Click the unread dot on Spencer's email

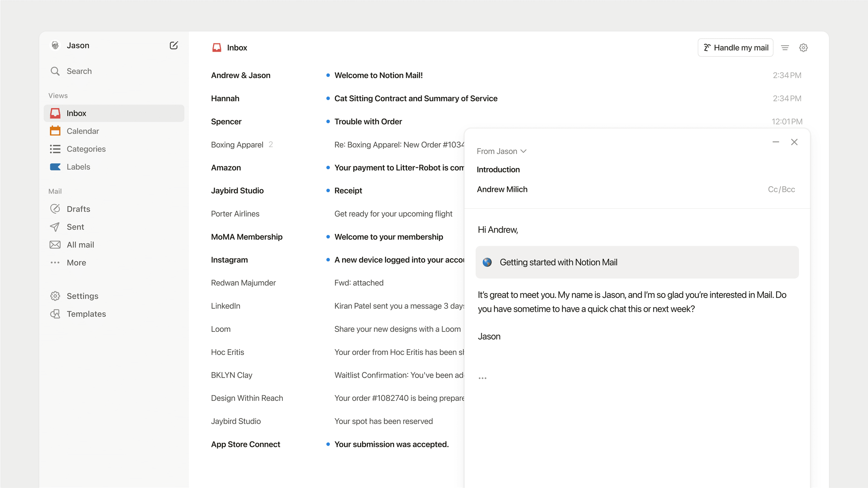point(328,121)
